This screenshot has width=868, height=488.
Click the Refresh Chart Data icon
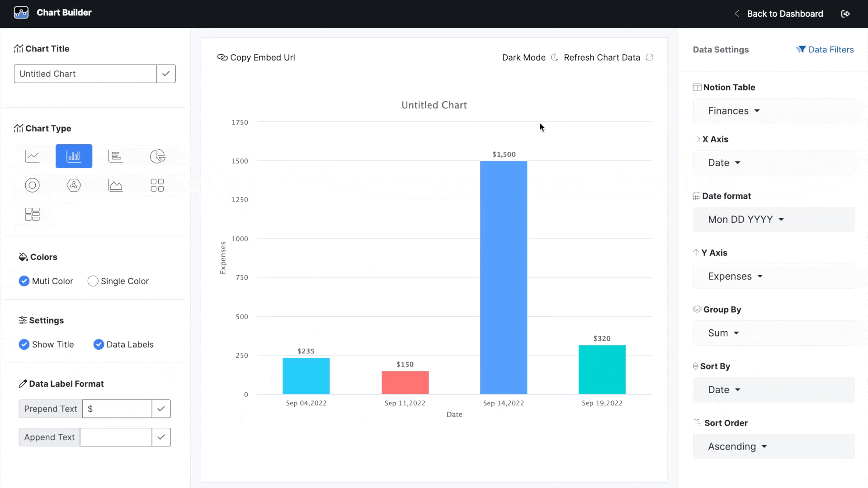[650, 57]
